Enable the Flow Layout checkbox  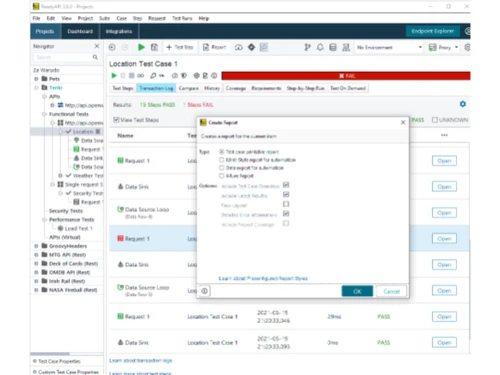point(286,204)
